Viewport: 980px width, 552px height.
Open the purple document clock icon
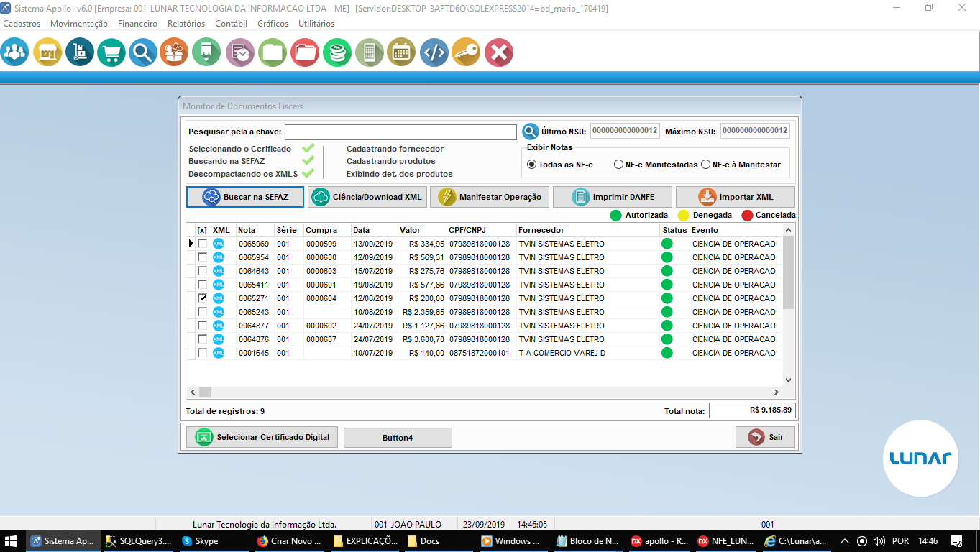239,52
